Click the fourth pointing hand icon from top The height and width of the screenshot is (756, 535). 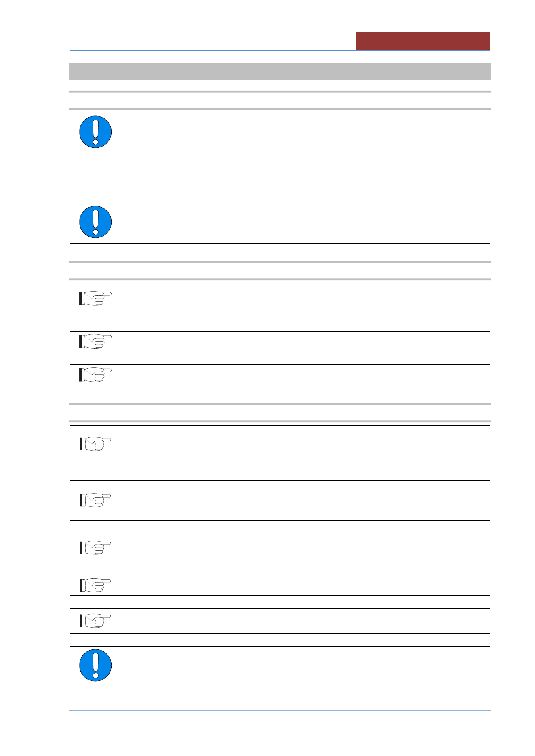click(x=95, y=444)
